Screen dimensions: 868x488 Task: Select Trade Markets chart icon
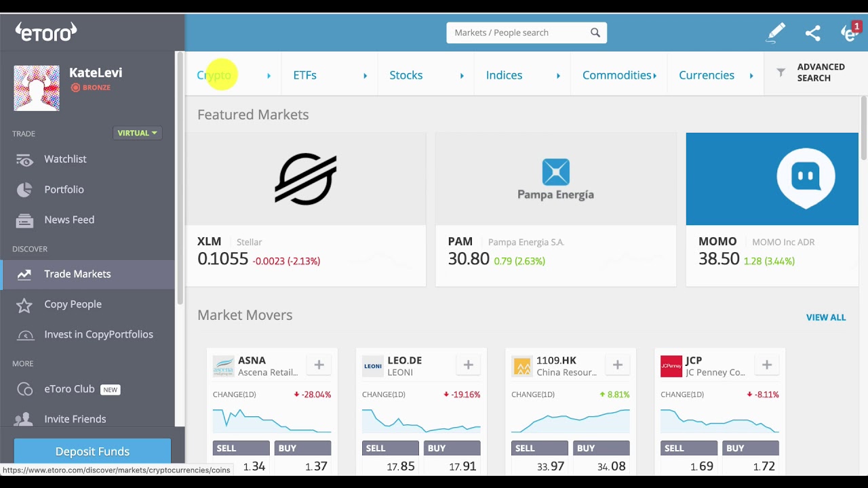(24, 274)
